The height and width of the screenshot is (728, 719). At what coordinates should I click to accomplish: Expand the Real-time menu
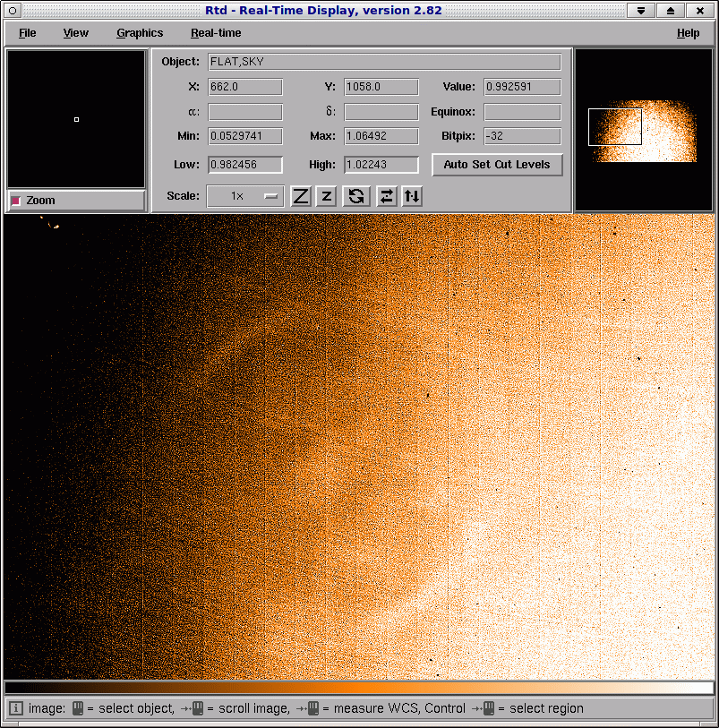pyautogui.click(x=216, y=33)
